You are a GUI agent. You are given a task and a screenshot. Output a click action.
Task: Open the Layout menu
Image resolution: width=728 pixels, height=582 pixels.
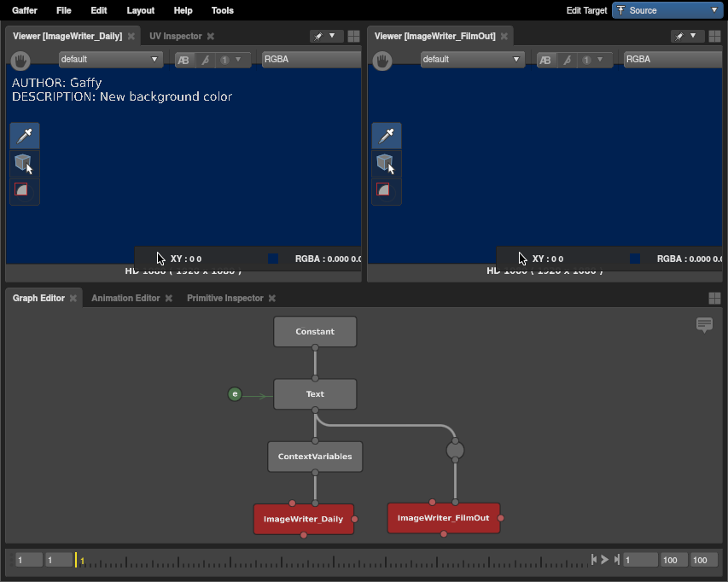141,10
